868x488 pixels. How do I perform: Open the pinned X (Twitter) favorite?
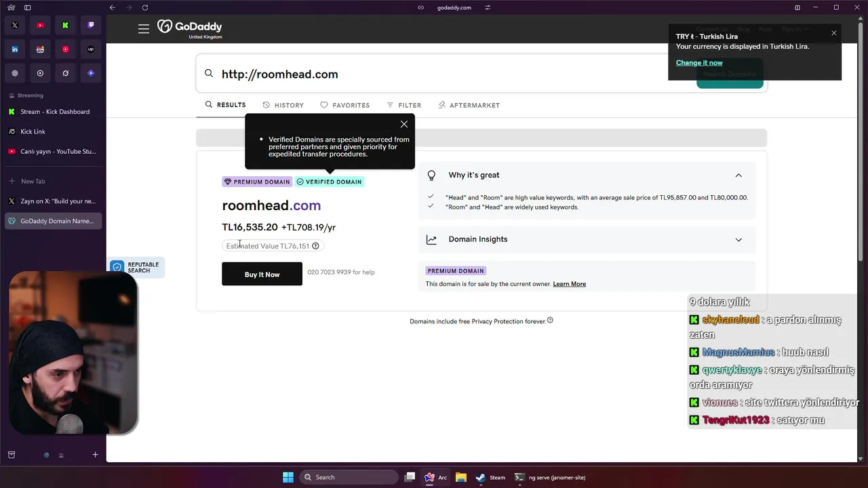pos(15,25)
